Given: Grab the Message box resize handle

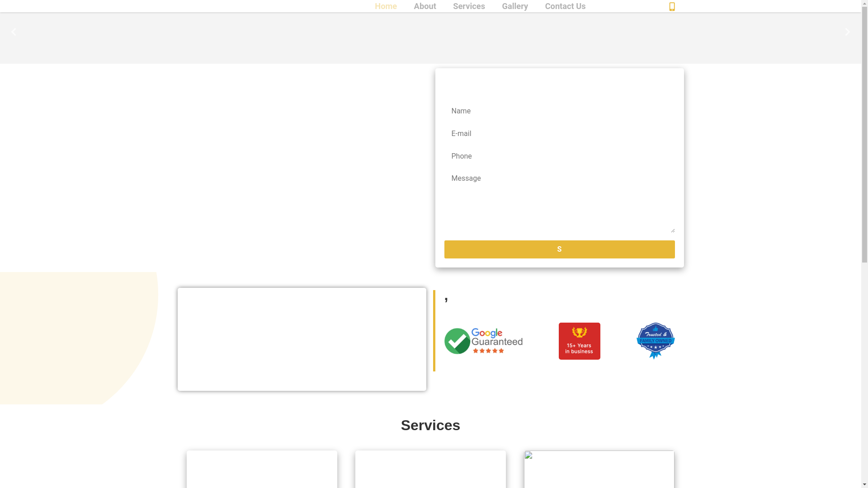Looking at the screenshot, I should pos(672,230).
